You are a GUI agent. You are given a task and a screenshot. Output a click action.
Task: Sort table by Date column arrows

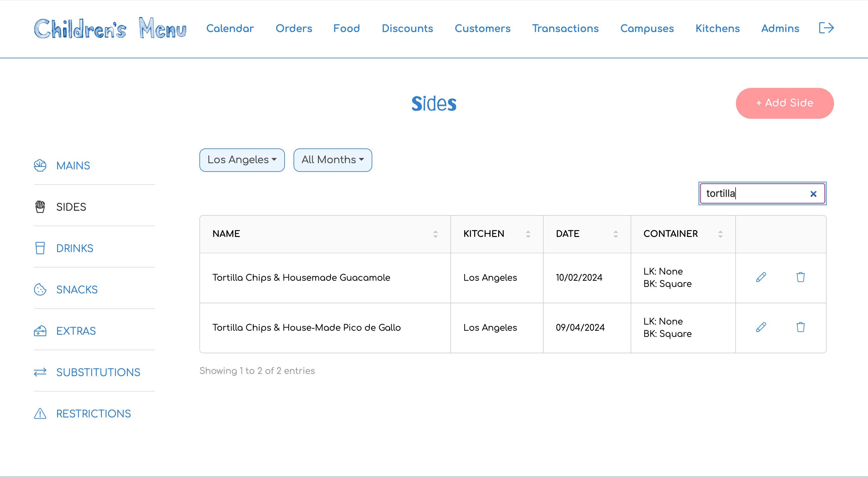click(x=616, y=234)
